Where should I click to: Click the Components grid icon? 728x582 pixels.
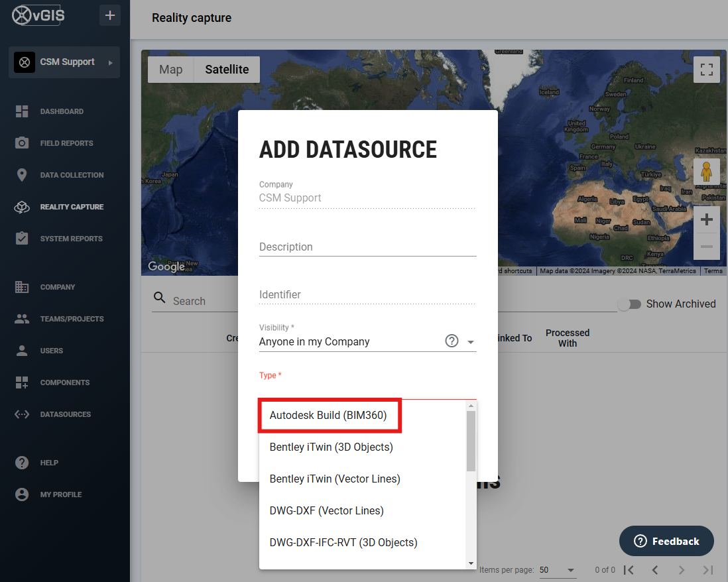point(22,382)
